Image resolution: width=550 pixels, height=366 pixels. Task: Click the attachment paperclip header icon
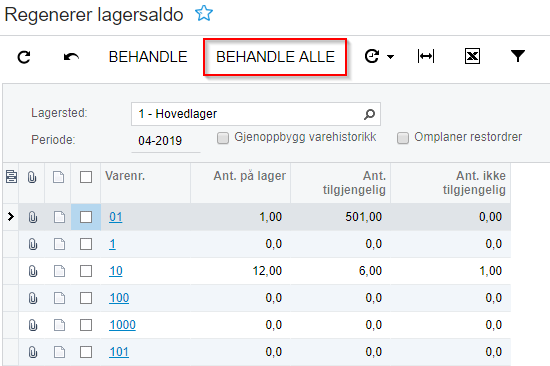(32, 177)
